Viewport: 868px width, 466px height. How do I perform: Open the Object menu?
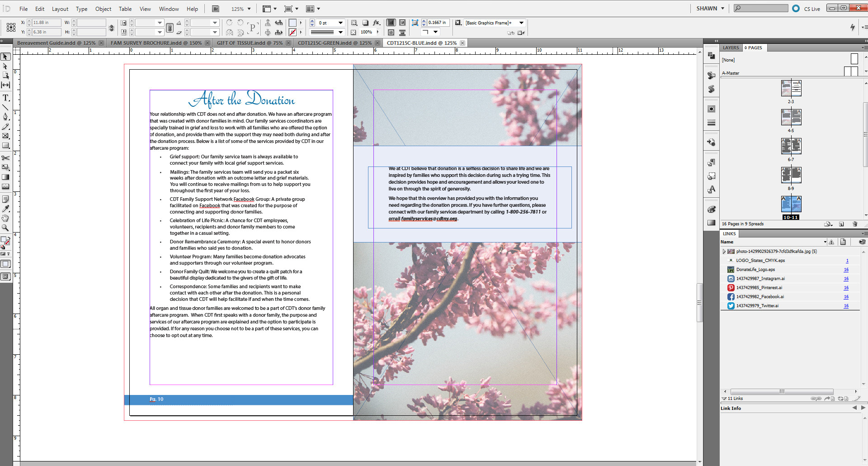(103, 9)
